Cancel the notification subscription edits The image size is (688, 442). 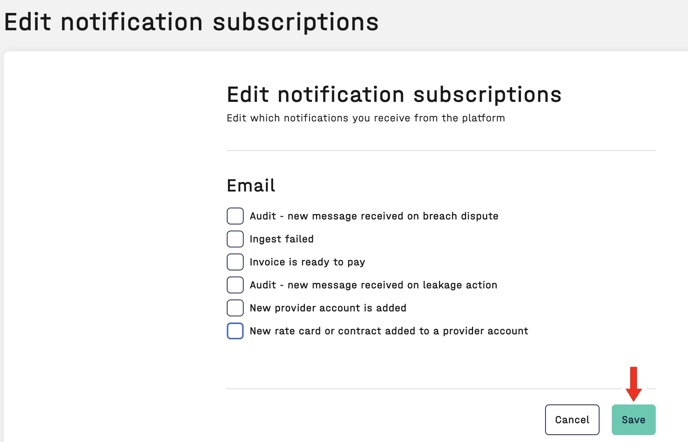[572, 420]
